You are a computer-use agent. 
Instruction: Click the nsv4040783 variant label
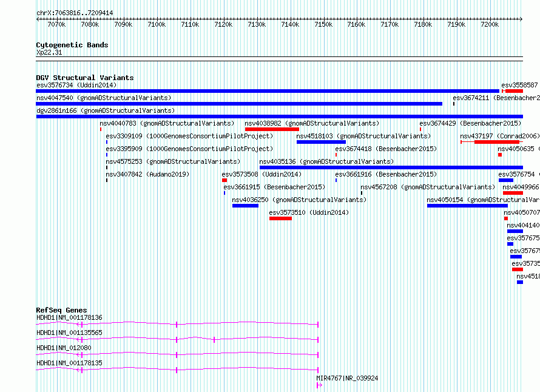[x=167, y=123]
